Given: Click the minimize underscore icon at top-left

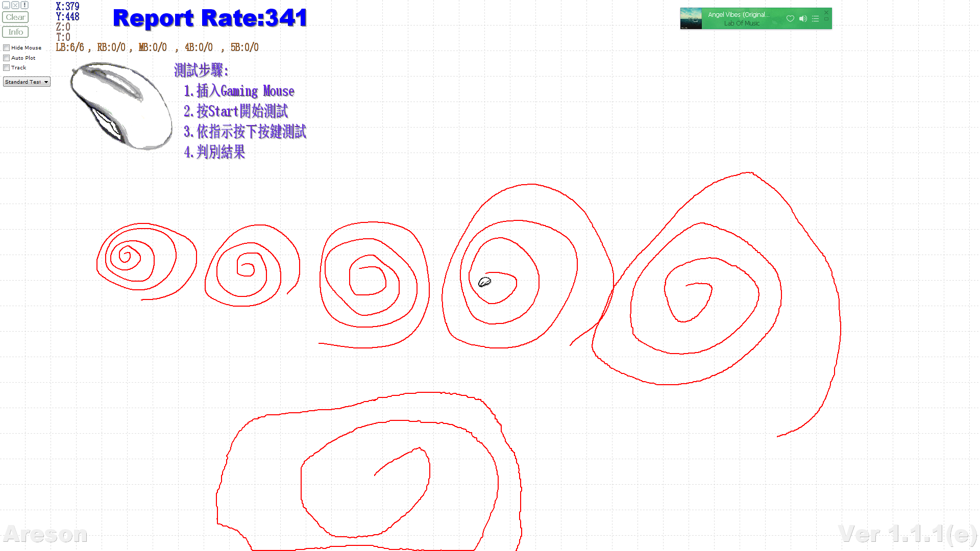Looking at the screenshot, I should [x=6, y=5].
